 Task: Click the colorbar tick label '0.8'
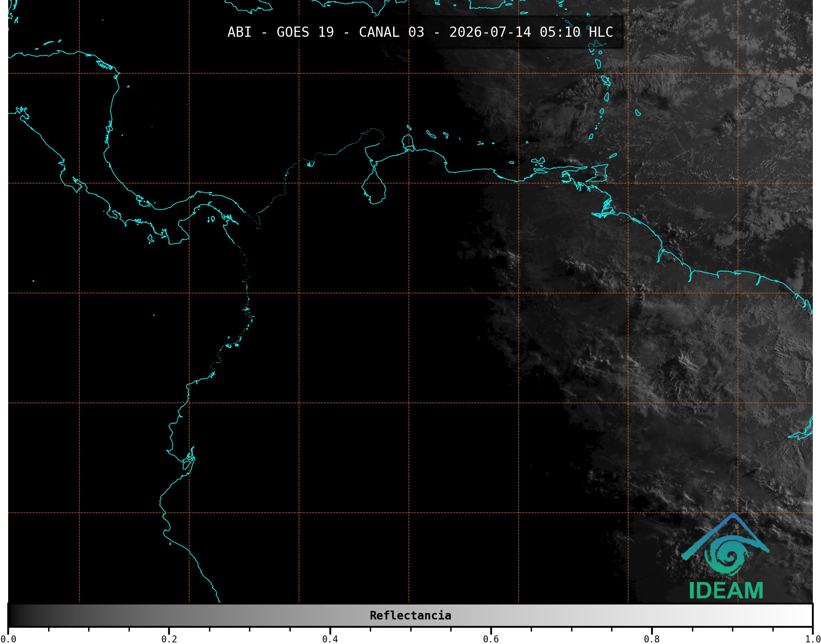652,639
